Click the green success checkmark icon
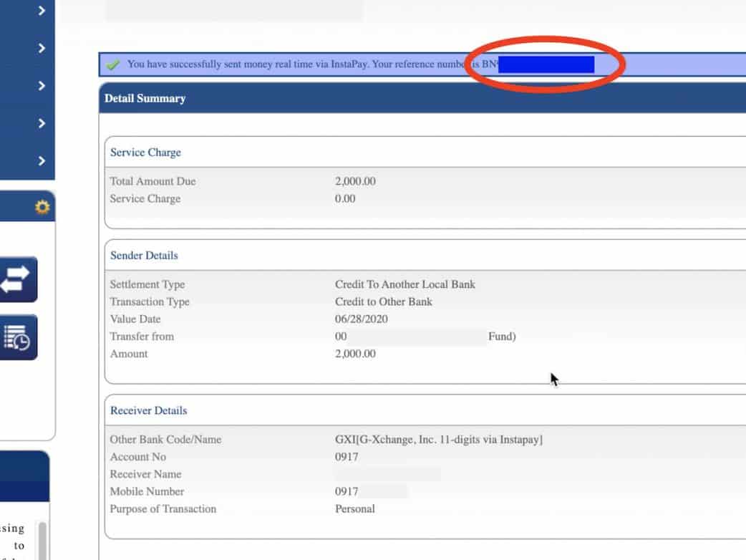This screenshot has height=560, width=746. 112,64
